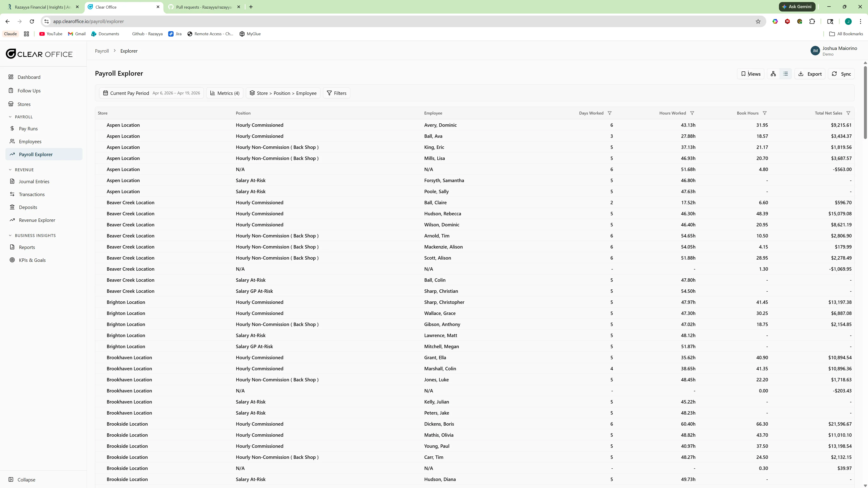
Task: Open the filter on Hours Worked column
Action: pyautogui.click(x=692, y=113)
